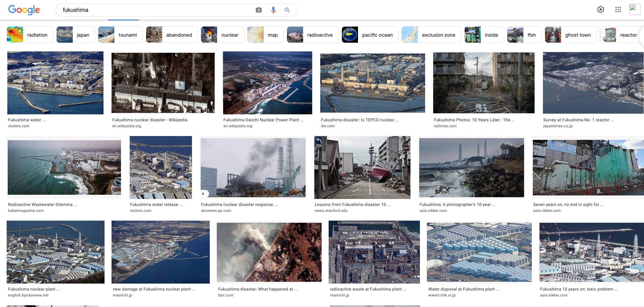This screenshot has height=307, width=644.
Task: Select the pacific ocean suggestion chip
Action: tap(370, 35)
